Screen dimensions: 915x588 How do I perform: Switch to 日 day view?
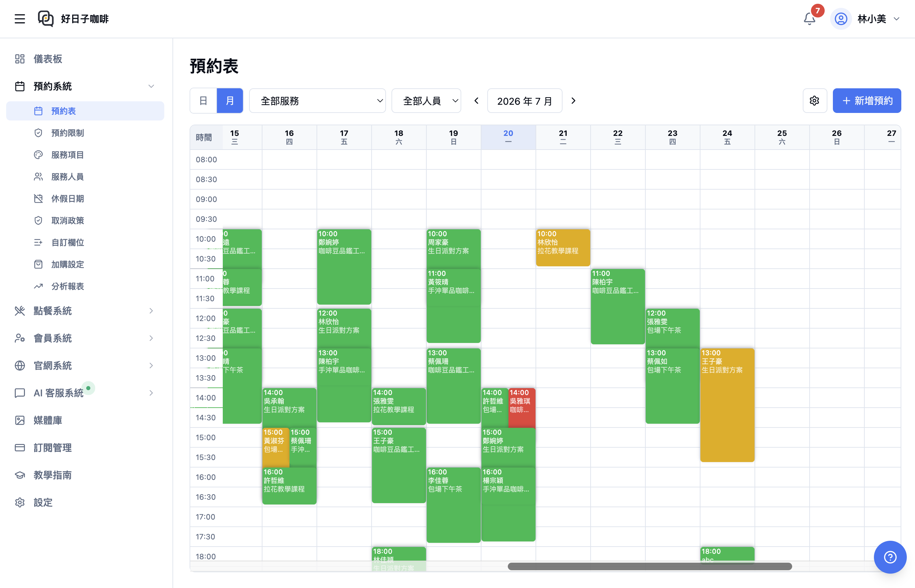204,101
